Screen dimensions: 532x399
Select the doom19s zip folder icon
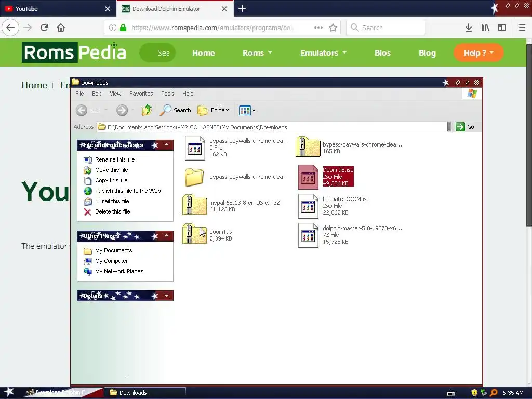click(x=194, y=233)
